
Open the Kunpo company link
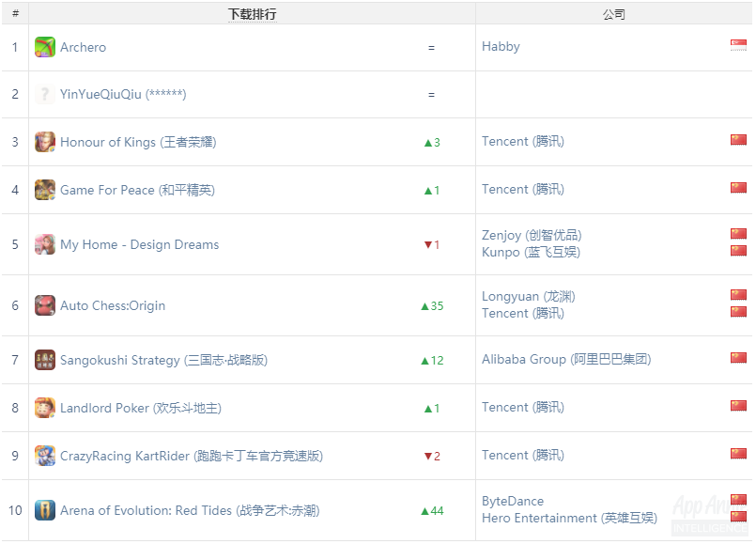tap(531, 252)
